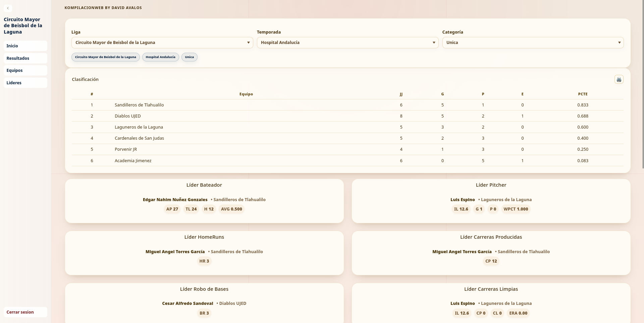The height and width of the screenshot is (323, 644).
Task: Open the Resultados section
Action: (x=25, y=58)
